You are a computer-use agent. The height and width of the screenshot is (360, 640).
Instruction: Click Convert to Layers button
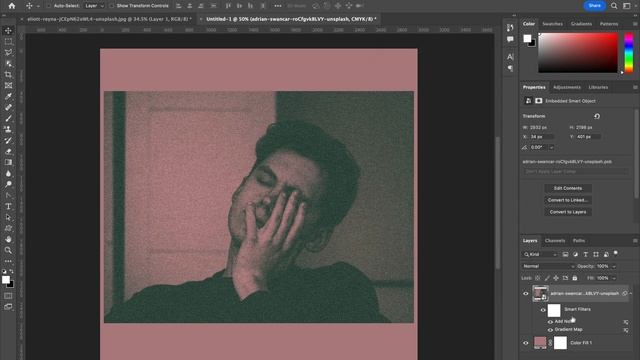pyautogui.click(x=567, y=212)
